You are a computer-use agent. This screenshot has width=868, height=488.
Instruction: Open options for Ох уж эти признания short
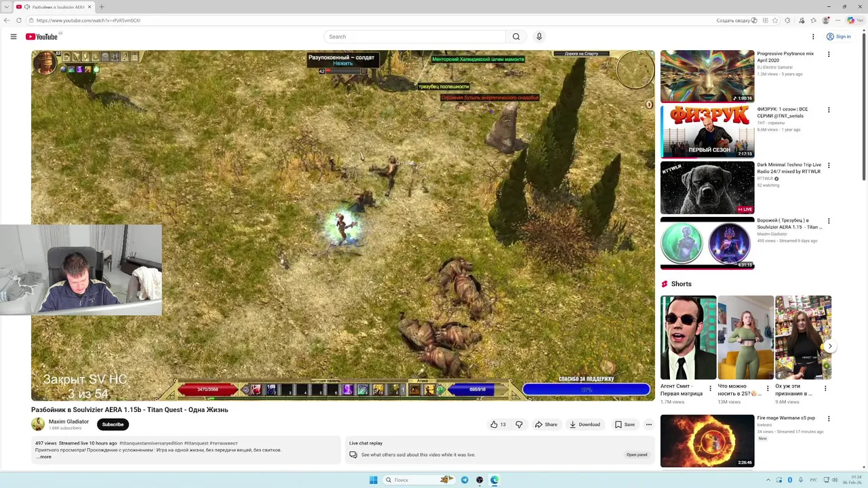[x=825, y=388]
